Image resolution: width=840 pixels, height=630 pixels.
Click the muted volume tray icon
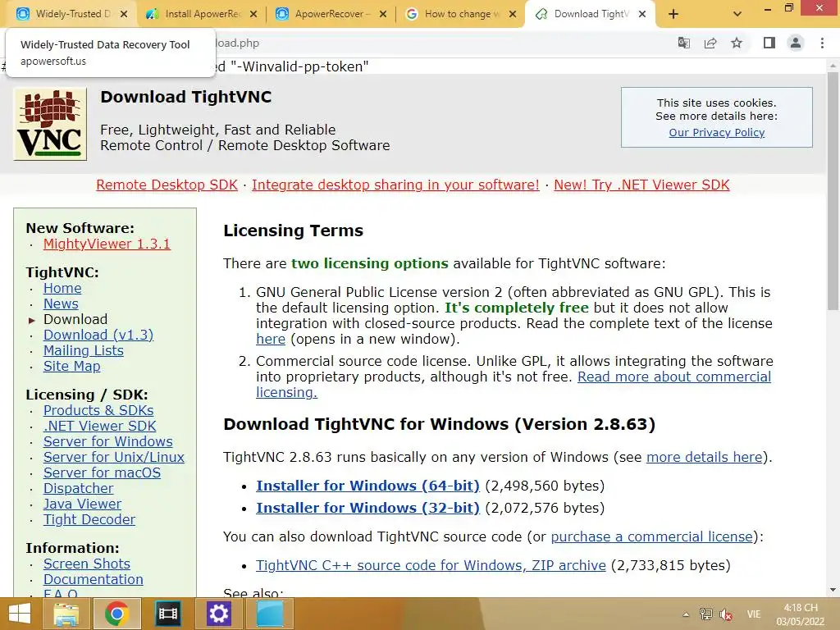726,614
